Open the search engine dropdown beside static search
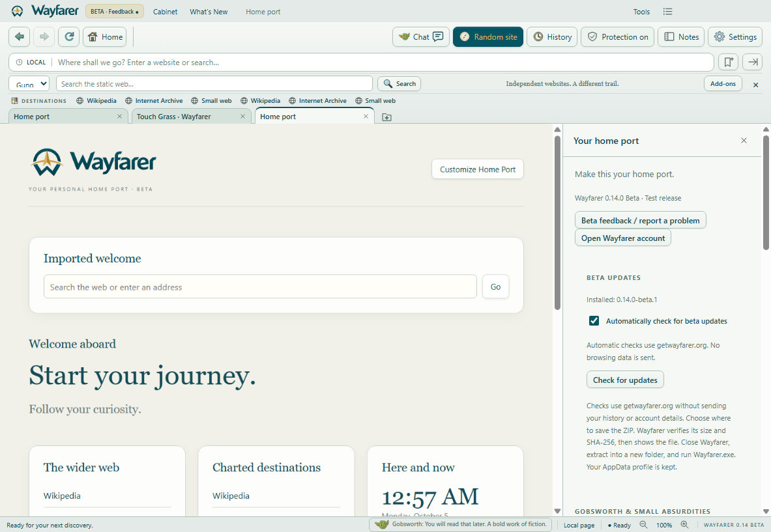The width and height of the screenshot is (771, 532). pyautogui.click(x=29, y=83)
